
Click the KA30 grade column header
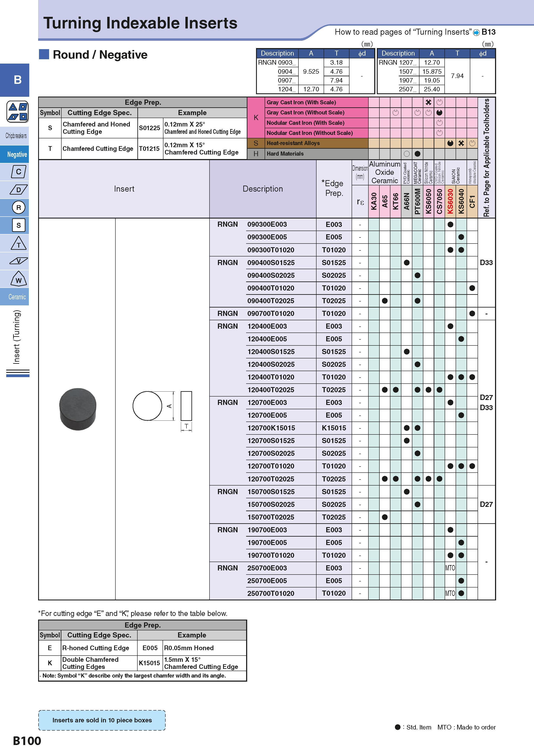(374, 201)
